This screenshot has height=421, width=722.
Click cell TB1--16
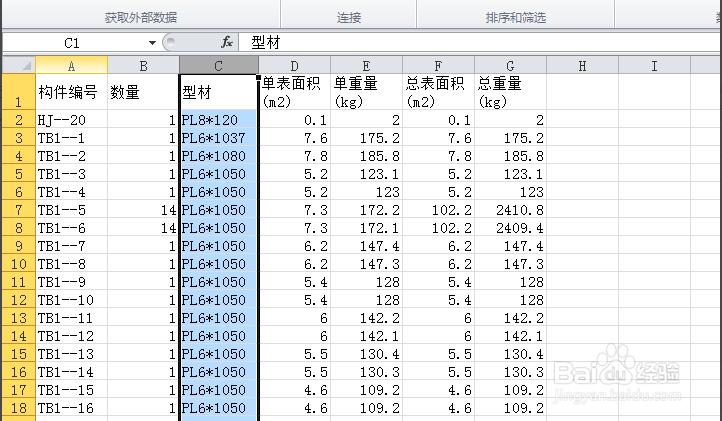click(71, 408)
